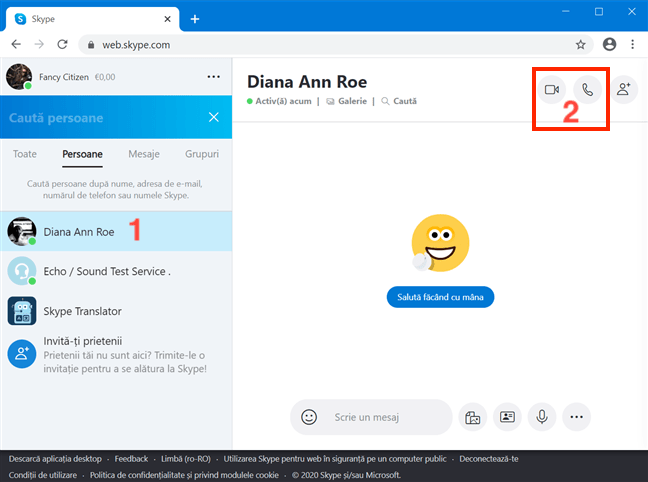This screenshot has height=482, width=648.
Task: Click the browser back arrow
Action: tap(16, 44)
